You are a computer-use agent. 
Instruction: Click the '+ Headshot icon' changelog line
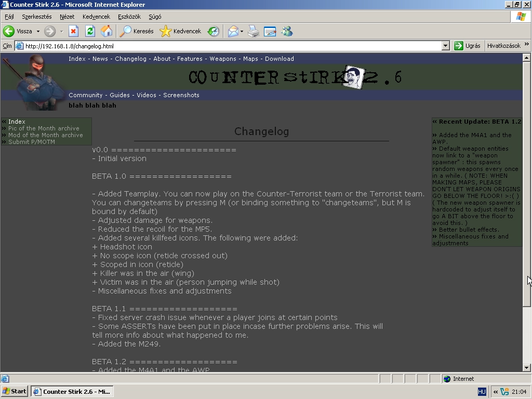pyautogui.click(x=122, y=247)
